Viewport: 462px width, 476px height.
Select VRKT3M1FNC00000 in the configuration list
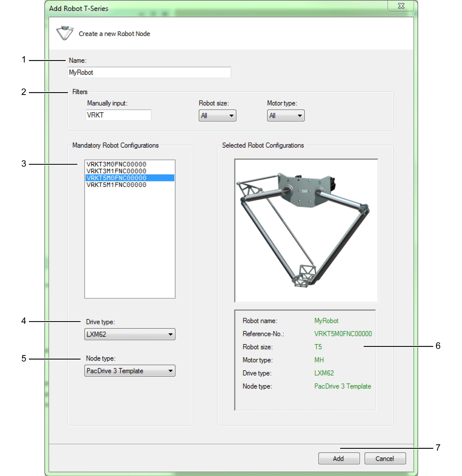pos(116,171)
